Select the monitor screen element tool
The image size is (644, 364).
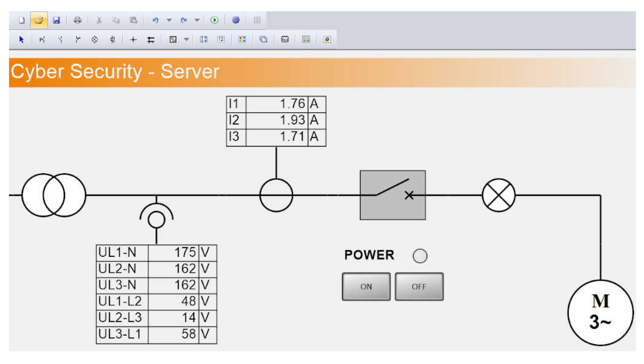click(285, 39)
